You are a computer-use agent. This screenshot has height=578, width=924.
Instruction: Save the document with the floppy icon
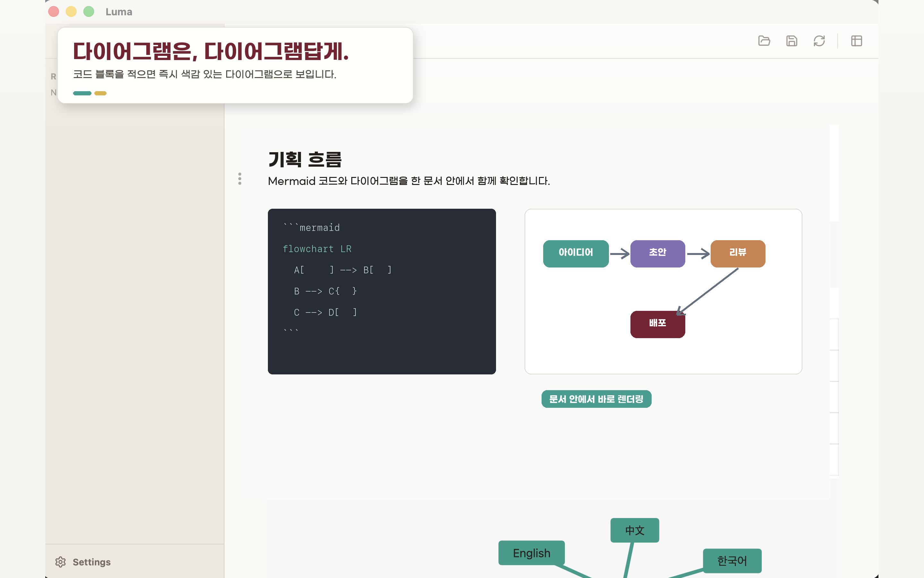(x=791, y=41)
